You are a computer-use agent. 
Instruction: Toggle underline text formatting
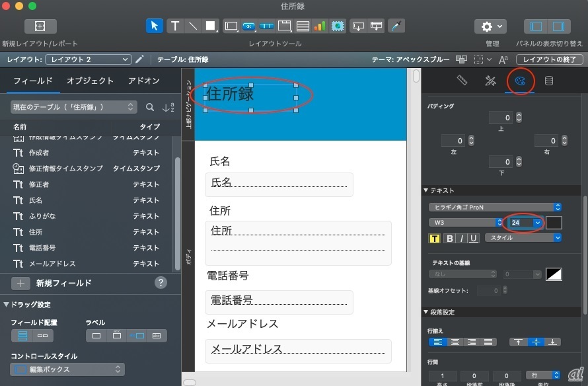click(473, 238)
